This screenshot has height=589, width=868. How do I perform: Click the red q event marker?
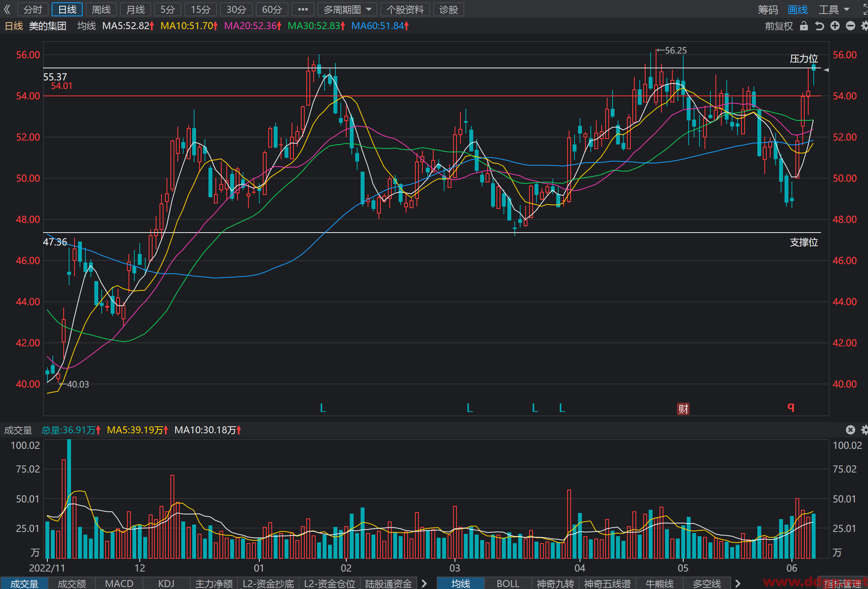(x=791, y=407)
